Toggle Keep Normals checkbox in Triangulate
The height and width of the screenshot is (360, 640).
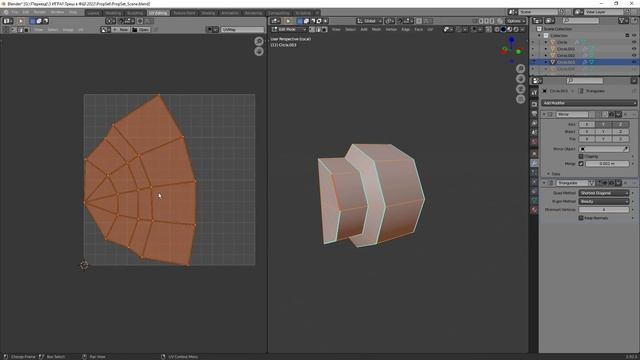581,218
